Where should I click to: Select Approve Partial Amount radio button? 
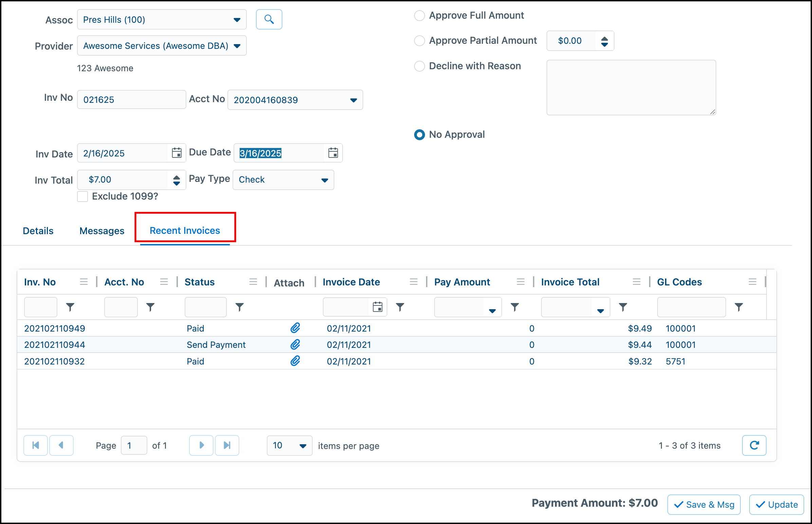coord(419,40)
